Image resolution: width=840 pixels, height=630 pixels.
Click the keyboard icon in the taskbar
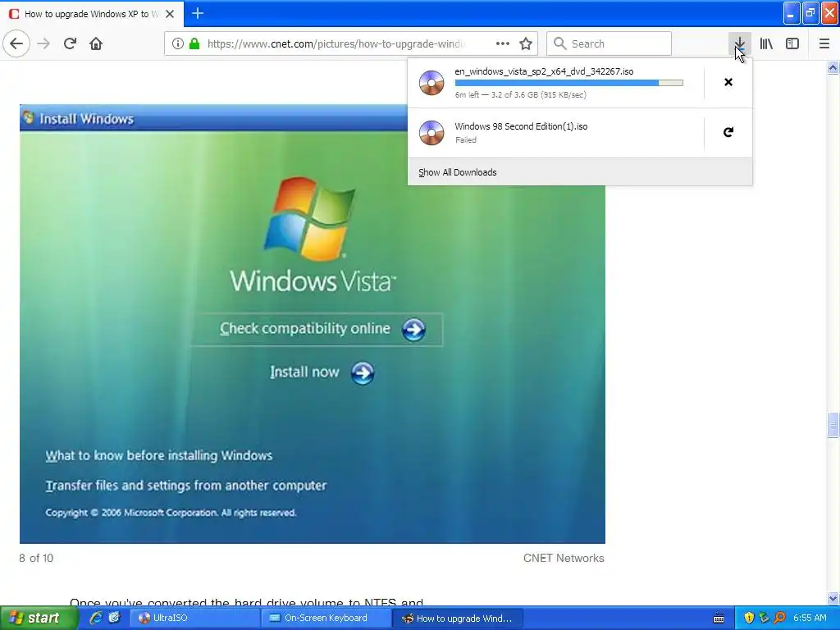[x=719, y=619]
